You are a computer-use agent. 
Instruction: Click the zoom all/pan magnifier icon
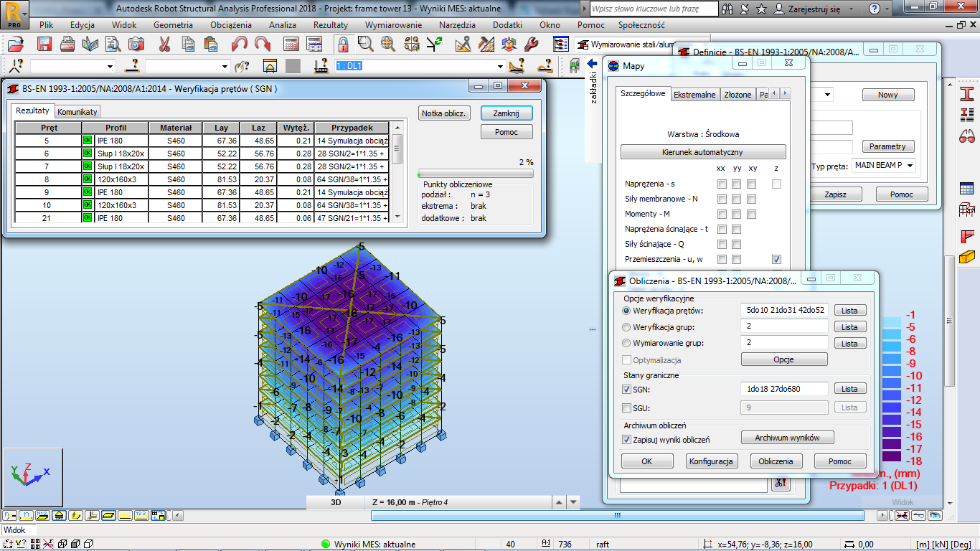(388, 43)
